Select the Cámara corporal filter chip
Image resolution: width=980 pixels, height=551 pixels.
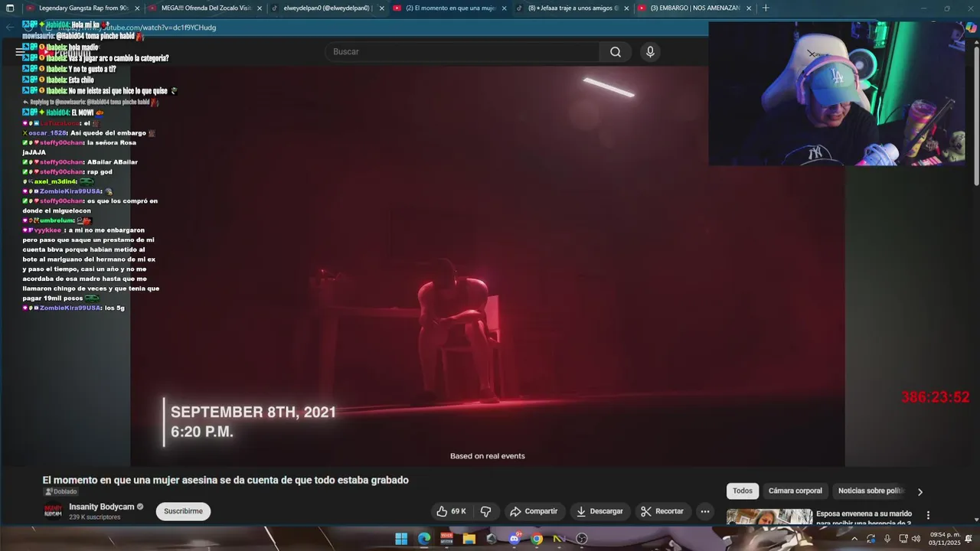coord(795,491)
